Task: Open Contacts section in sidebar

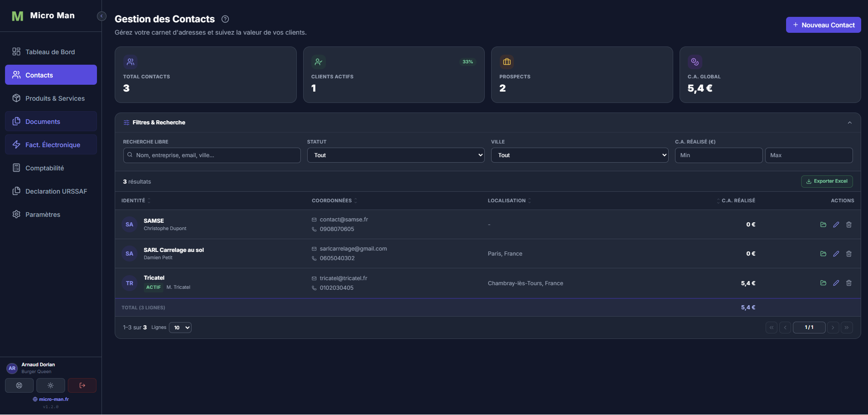Action: [51, 75]
